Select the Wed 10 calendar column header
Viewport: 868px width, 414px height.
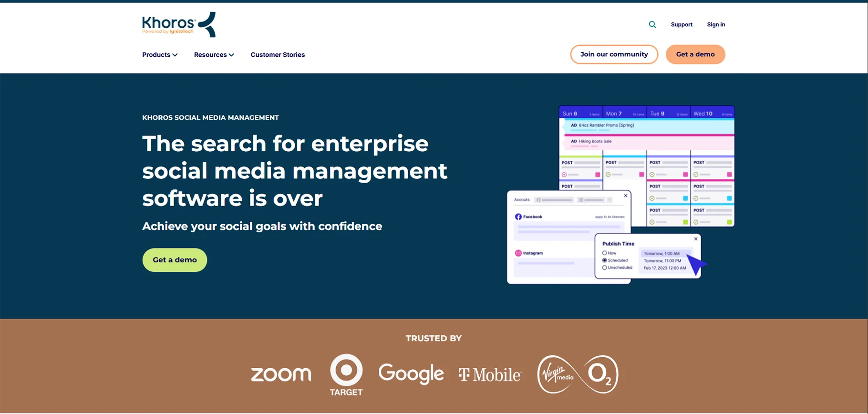click(713, 114)
